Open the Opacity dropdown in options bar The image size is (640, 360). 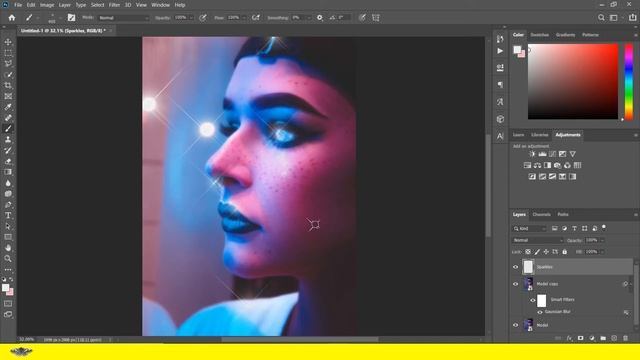tap(191, 18)
